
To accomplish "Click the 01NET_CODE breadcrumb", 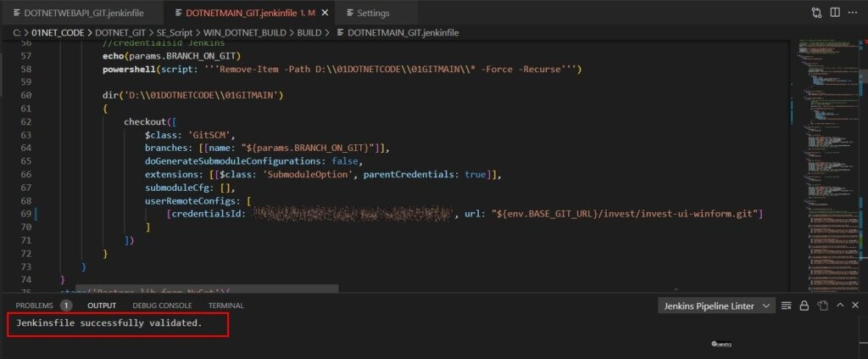I will pyautogui.click(x=58, y=33).
